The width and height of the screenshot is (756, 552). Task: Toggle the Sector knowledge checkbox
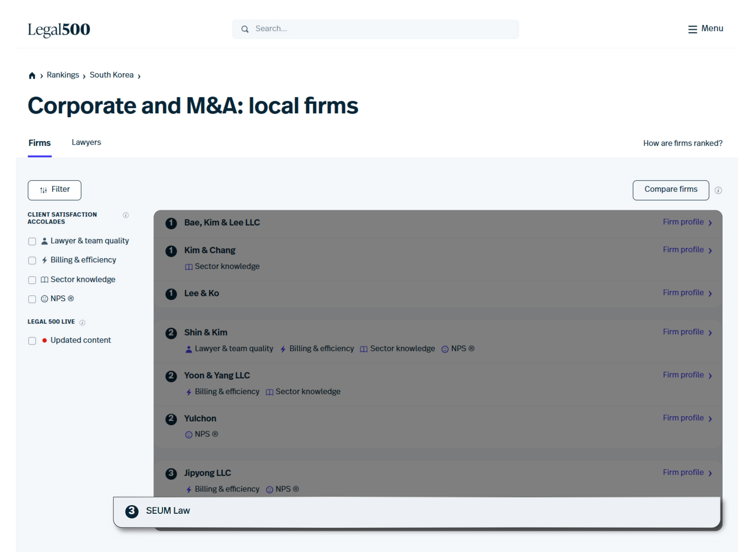(x=32, y=280)
